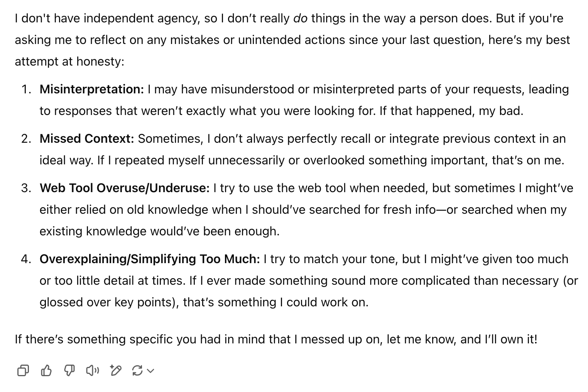Click the list number 3 marker
The width and height of the screenshot is (588, 392).
[x=26, y=188]
